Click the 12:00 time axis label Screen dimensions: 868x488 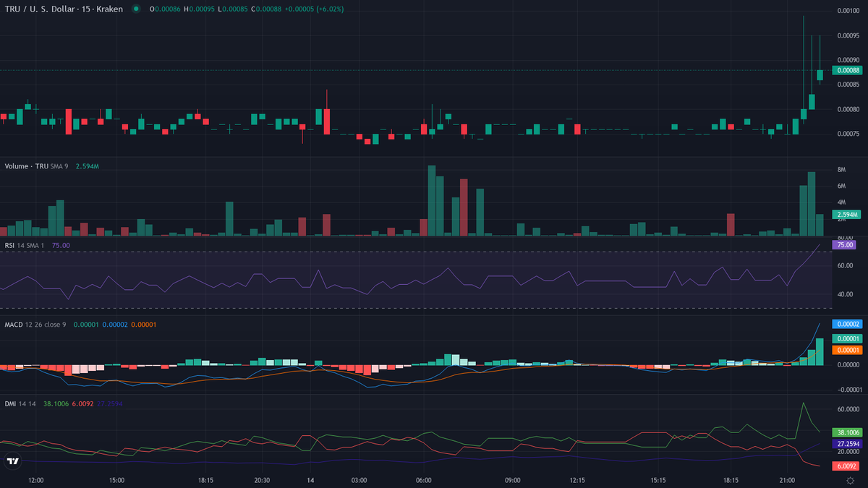point(36,480)
